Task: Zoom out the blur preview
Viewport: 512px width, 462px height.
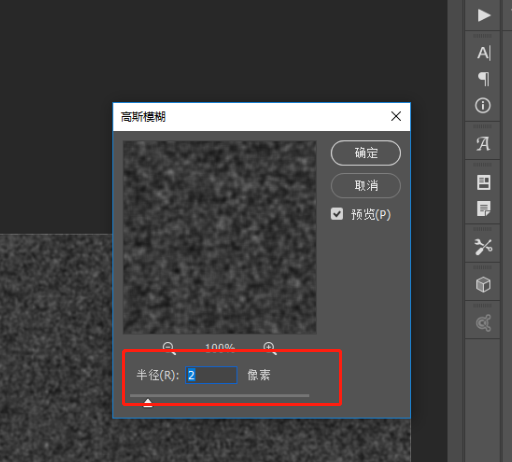Action: pyautogui.click(x=169, y=347)
